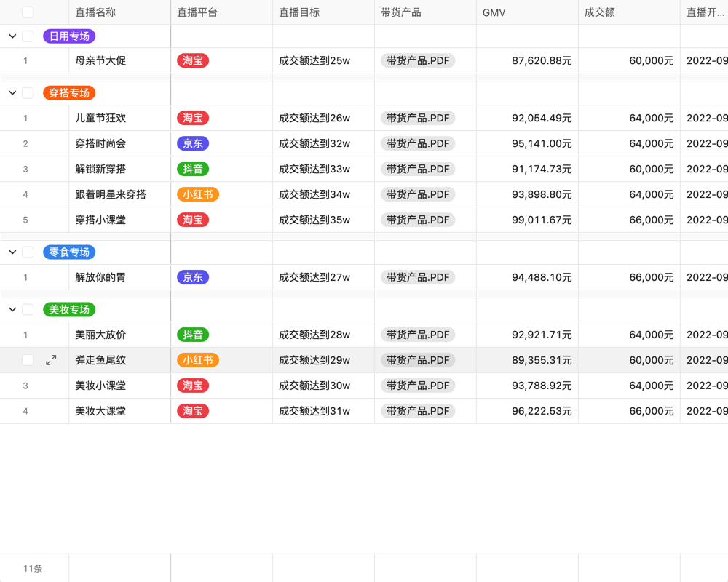
Task: Tick the select-all checkbox in the header
Action: pyautogui.click(x=28, y=12)
